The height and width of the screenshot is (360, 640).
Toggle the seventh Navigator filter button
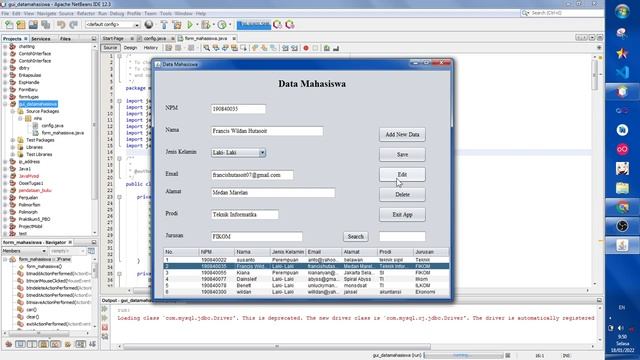[x=81, y=344]
